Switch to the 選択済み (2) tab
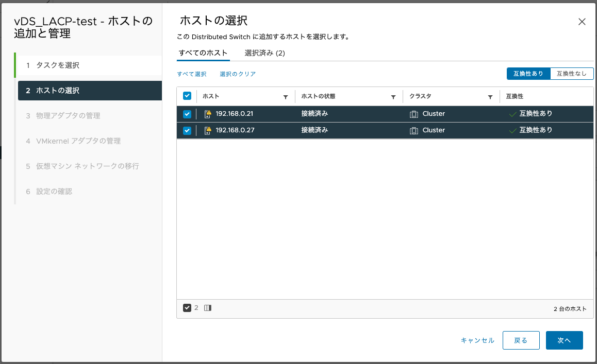Screen dimensions: 597x364 tap(264, 53)
